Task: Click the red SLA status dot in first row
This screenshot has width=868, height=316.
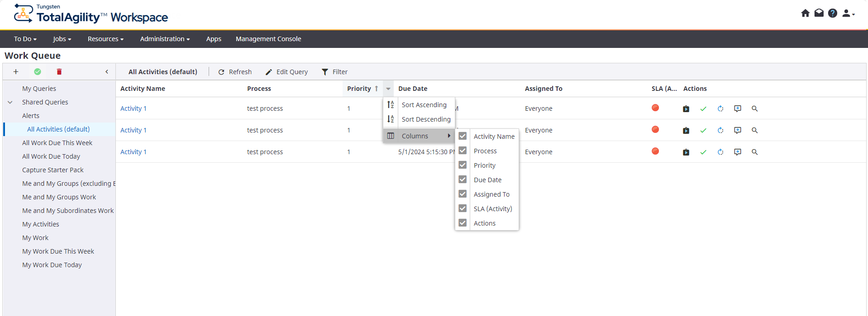Action: 655,108
